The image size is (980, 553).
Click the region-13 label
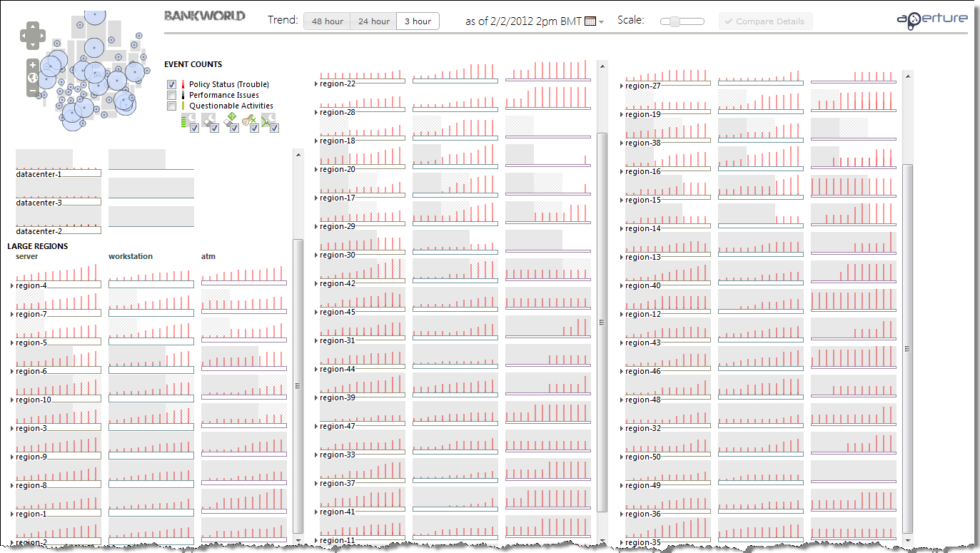click(x=643, y=257)
